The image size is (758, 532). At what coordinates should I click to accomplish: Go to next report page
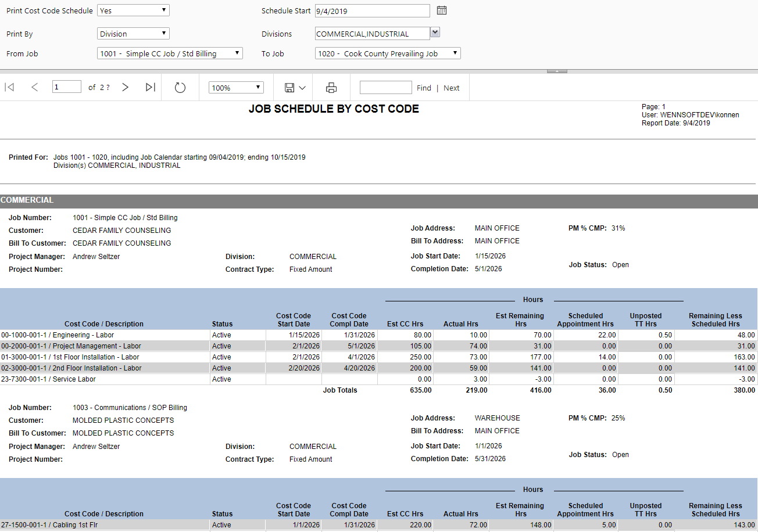[x=125, y=87]
